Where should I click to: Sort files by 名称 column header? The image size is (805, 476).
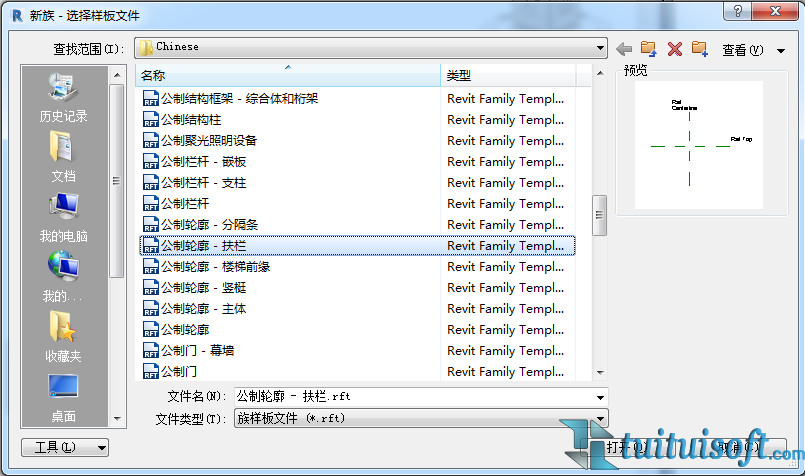[x=288, y=75]
